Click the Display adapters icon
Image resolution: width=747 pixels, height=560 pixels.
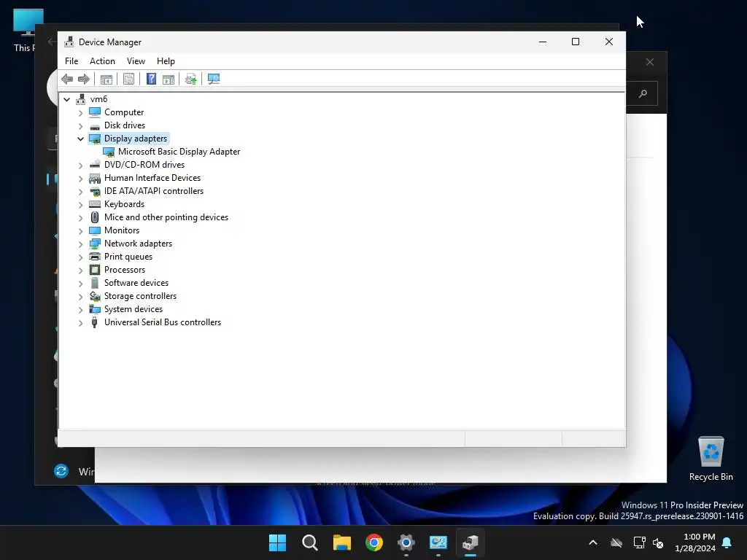pos(95,139)
